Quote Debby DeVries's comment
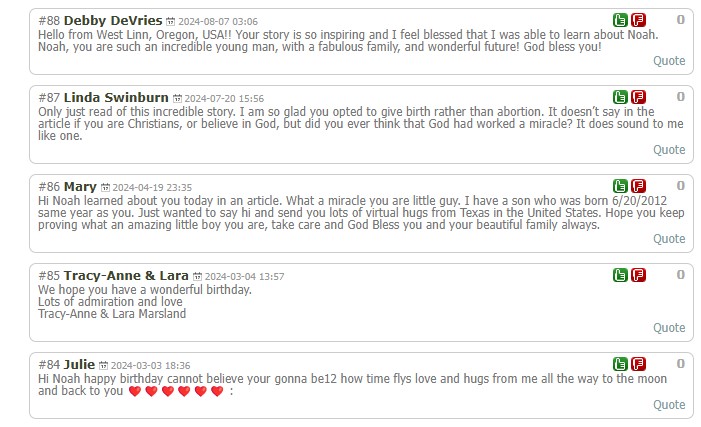The image size is (701, 427). tap(669, 61)
